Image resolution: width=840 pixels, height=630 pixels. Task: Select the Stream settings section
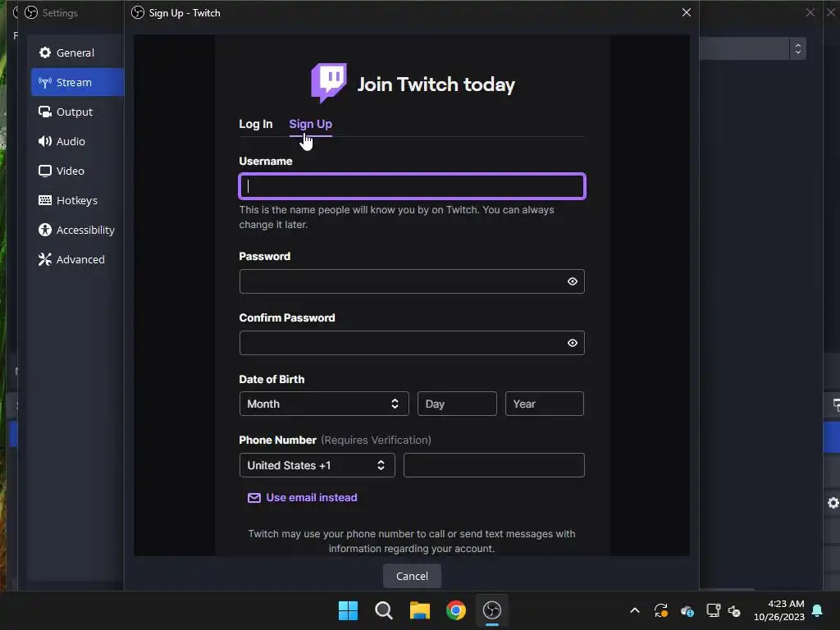[x=77, y=82]
